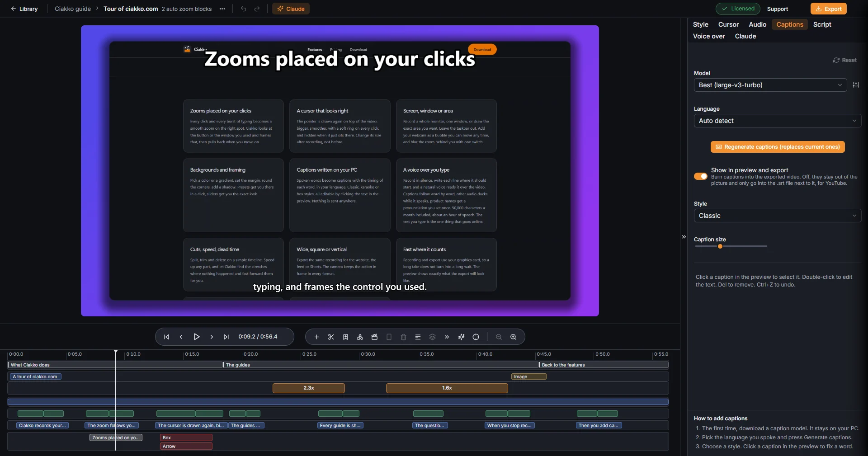
Task: Select the scissors split tool
Action: 331,337
